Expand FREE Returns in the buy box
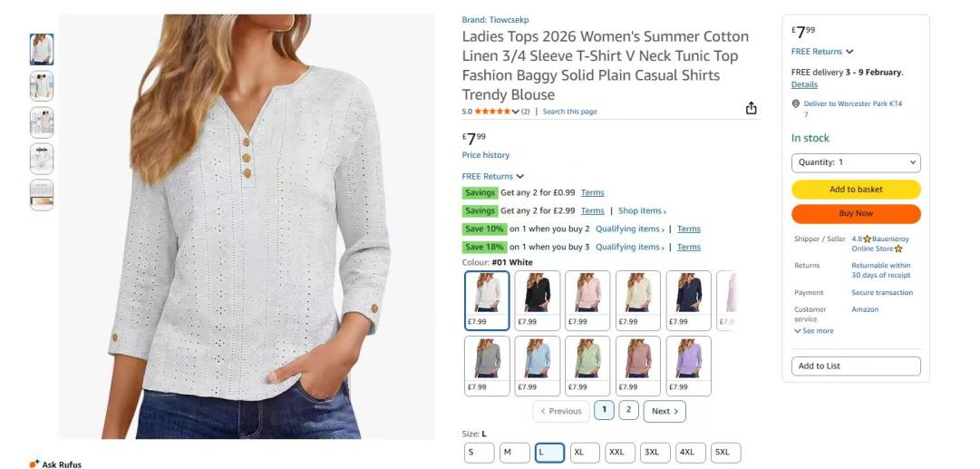 pyautogui.click(x=822, y=52)
